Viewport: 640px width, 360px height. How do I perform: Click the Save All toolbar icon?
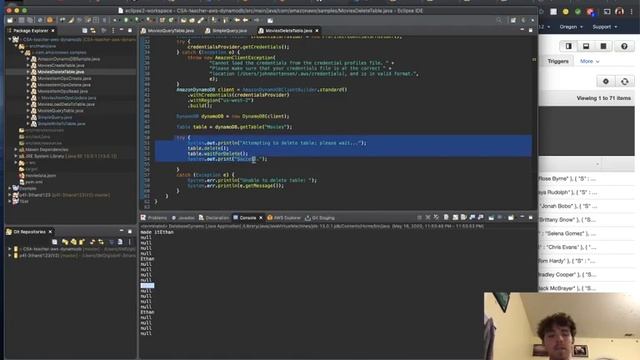[30, 20]
